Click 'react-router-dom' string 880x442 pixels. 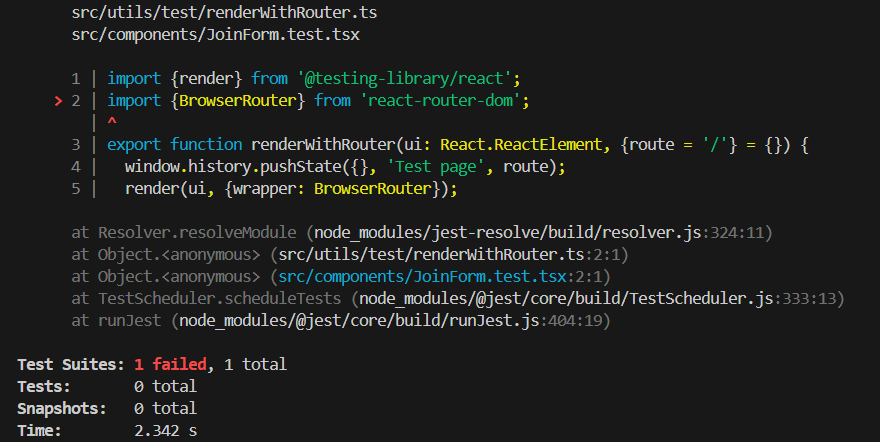[x=441, y=101]
